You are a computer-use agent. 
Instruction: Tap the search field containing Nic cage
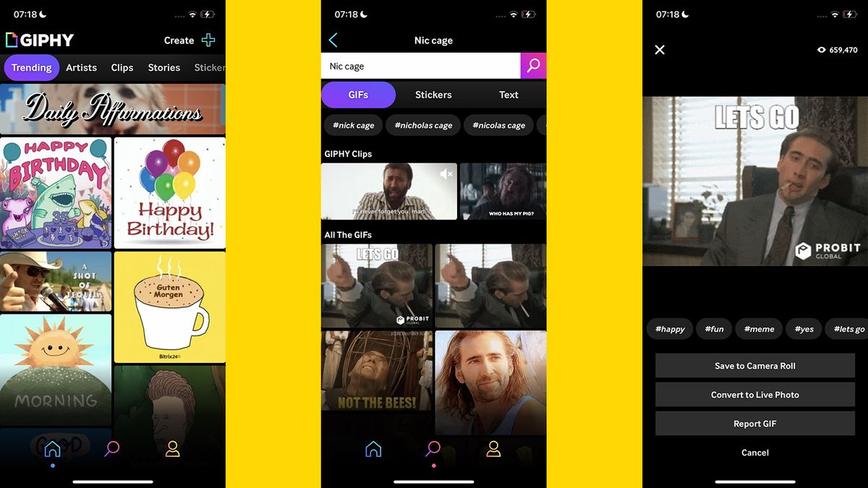[420, 65]
